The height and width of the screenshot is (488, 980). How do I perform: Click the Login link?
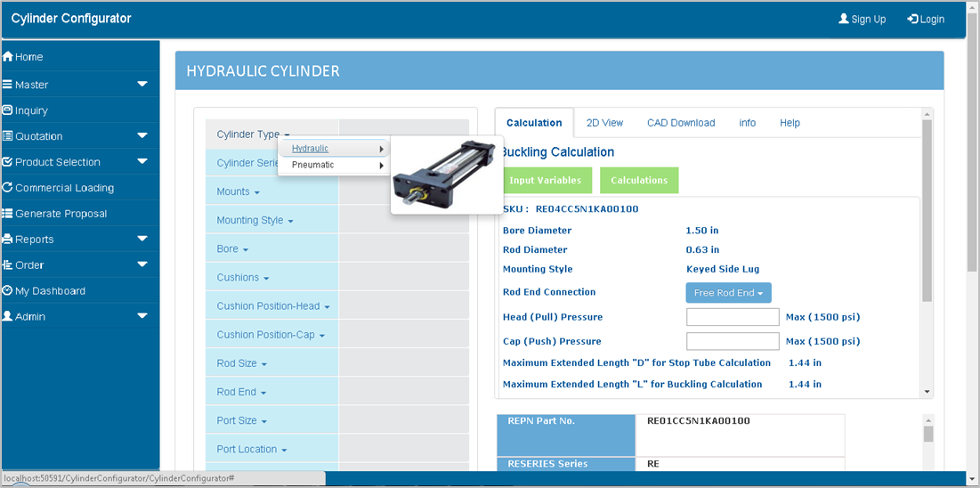(x=926, y=20)
